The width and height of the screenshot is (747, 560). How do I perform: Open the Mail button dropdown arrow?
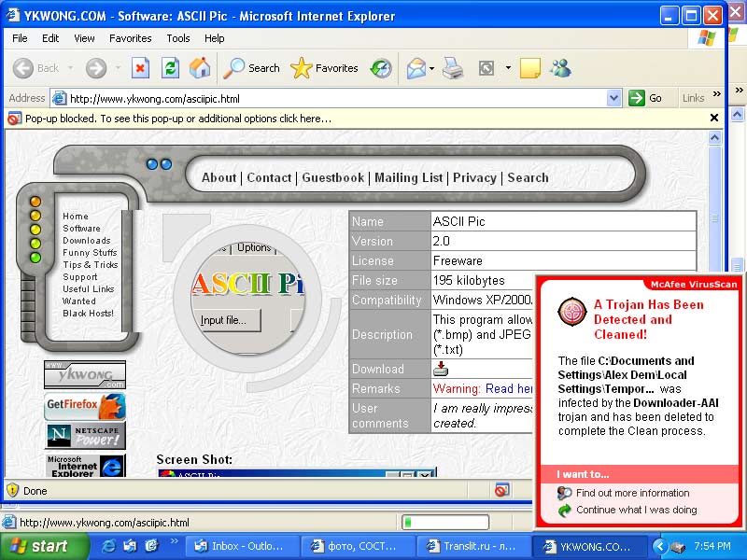click(x=431, y=68)
